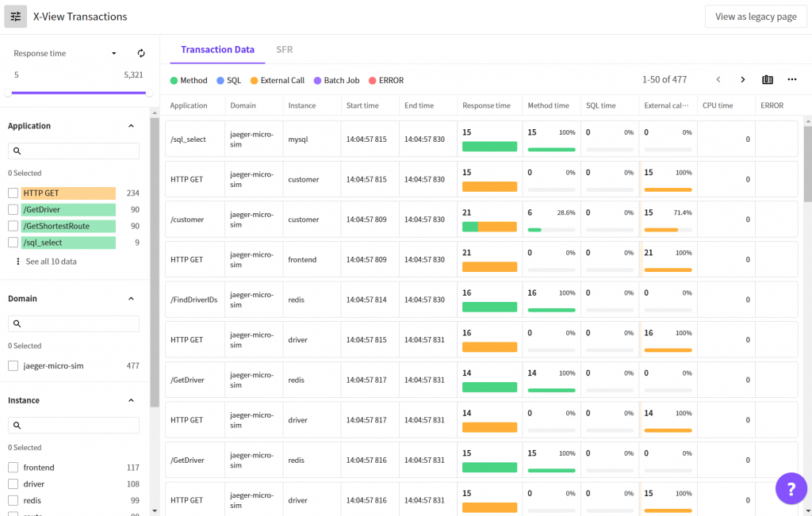Viewport: 812px width, 516px height.
Task: Click the 28.6% method time value
Action: pyautogui.click(x=566, y=212)
